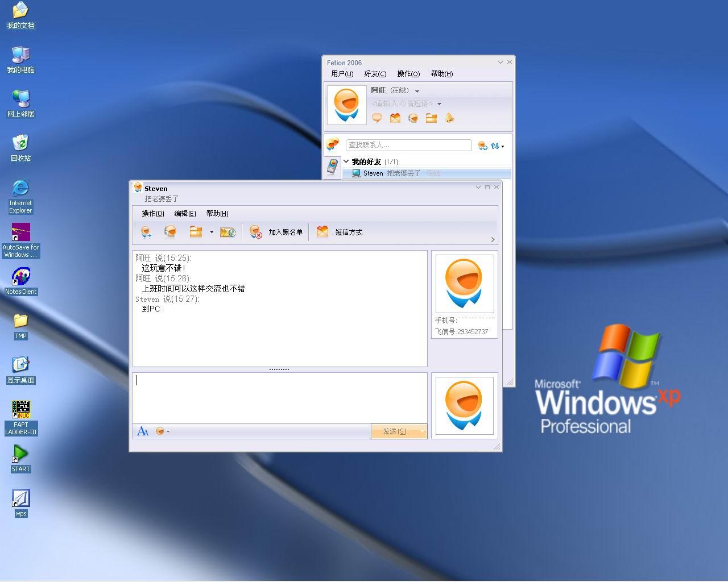Open 回收站 recycle bin icon
The image size is (728, 582).
(x=20, y=148)
